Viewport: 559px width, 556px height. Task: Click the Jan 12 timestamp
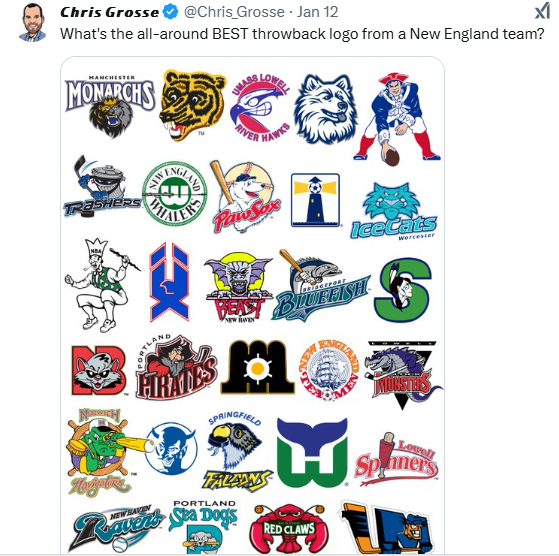317,12
